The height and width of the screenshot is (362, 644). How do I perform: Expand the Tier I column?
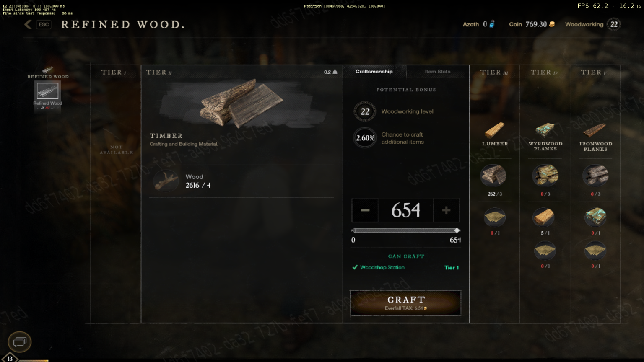point(114,72)
